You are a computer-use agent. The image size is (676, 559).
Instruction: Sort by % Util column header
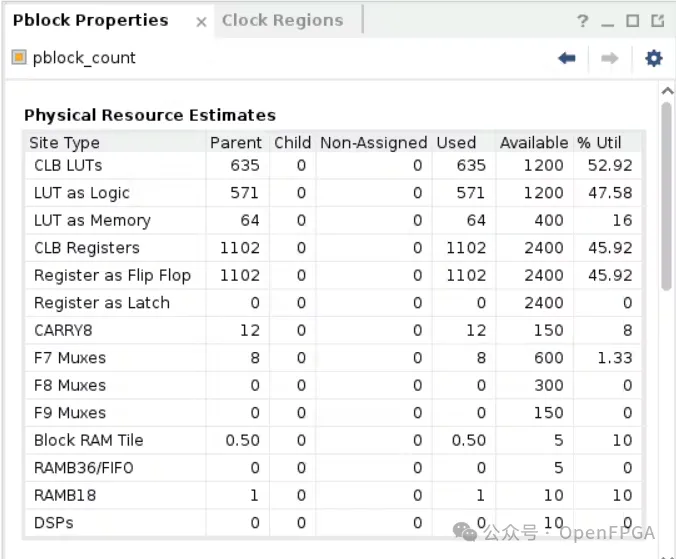click(x=599, y=143)
